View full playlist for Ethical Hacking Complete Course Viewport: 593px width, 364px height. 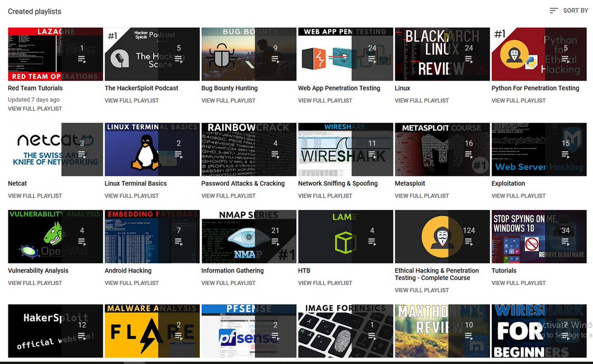(x=422, y=290)
